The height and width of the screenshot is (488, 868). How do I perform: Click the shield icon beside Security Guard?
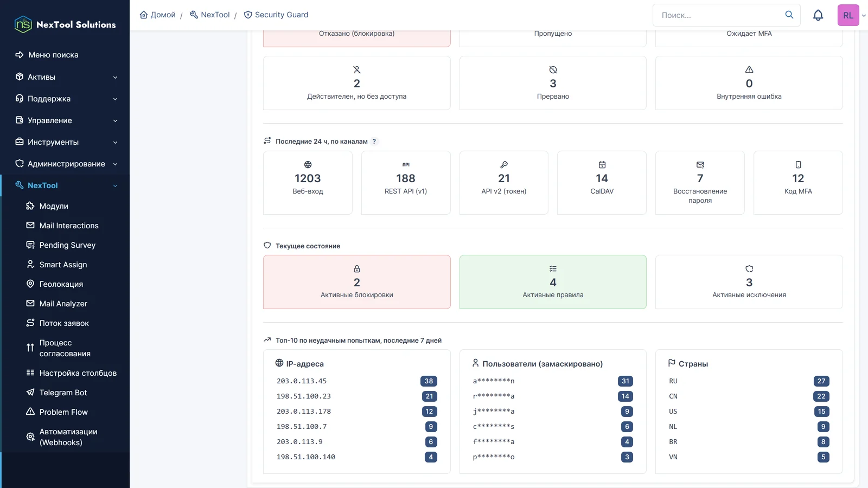248,15
